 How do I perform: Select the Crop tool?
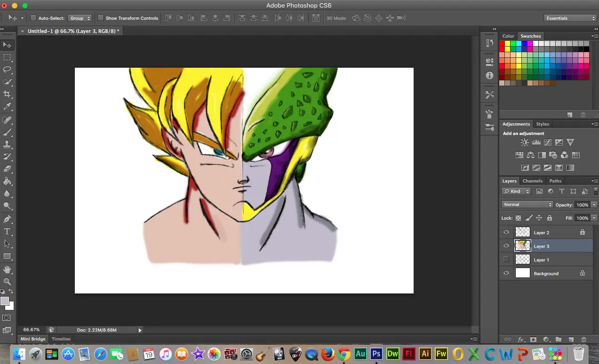click(7, 95)
